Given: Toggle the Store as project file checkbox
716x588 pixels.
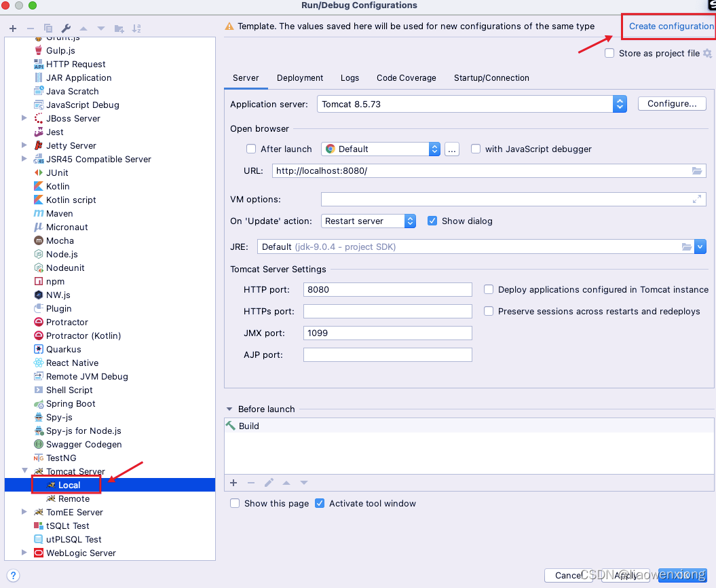Looking at the screenshot, I should pyautogui.click(x=609, y=53).
